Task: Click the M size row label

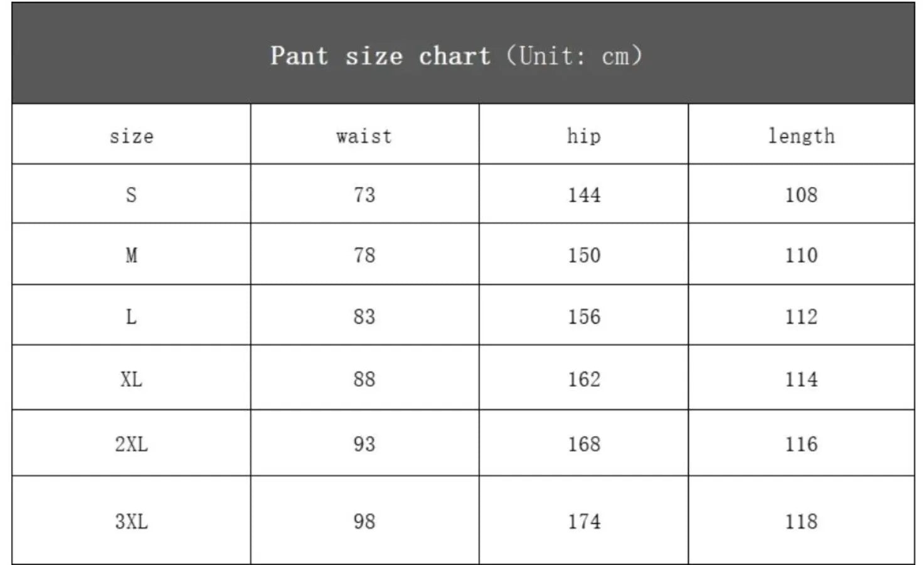Action: (131, 256)
